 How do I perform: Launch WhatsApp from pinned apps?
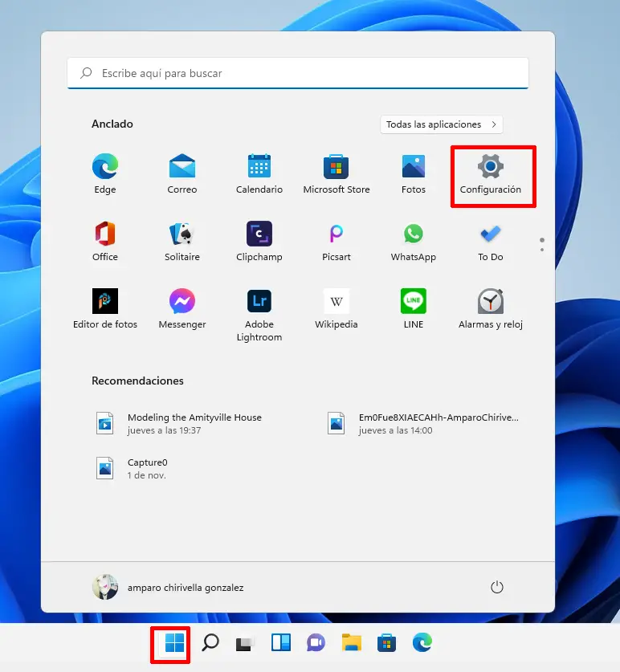coord(414,242)
